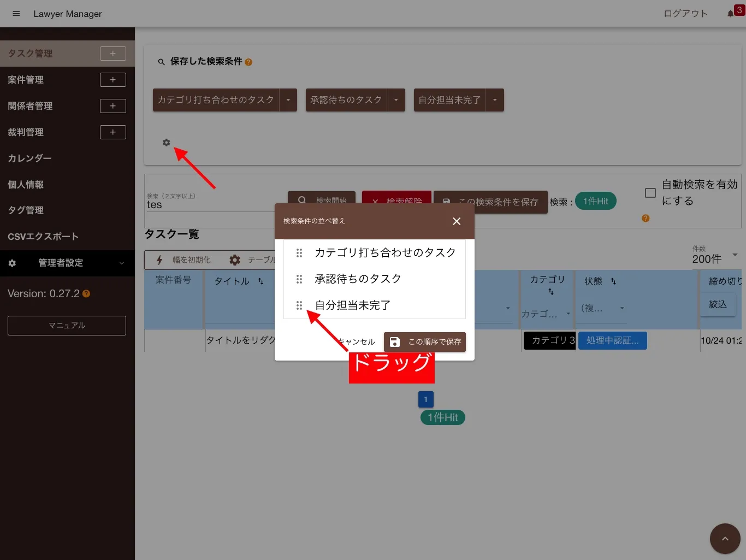This screenshot has height=560, width=746.
Task: Sort by カテゴリ column arrows
Action: (x=551, y=292)
